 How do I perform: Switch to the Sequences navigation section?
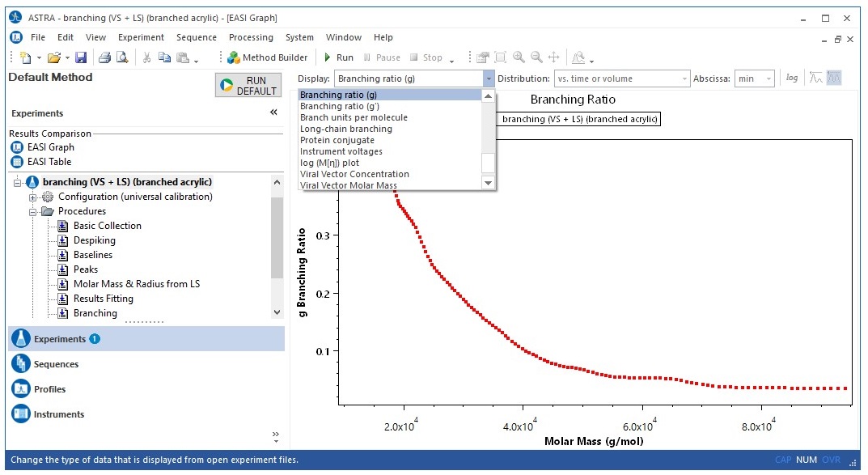(x=146, y=363)
